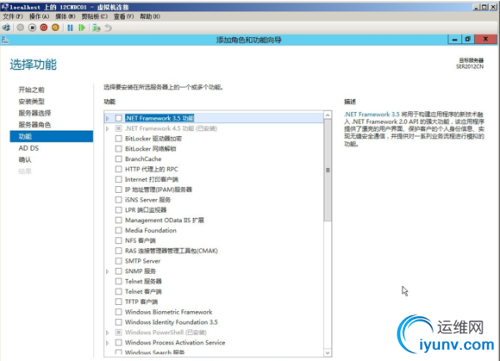Viewport: 500px width, 361px height.
Task: Click the VM Connection window title icon
Action: pyautogui.click(x=4, y=7)
